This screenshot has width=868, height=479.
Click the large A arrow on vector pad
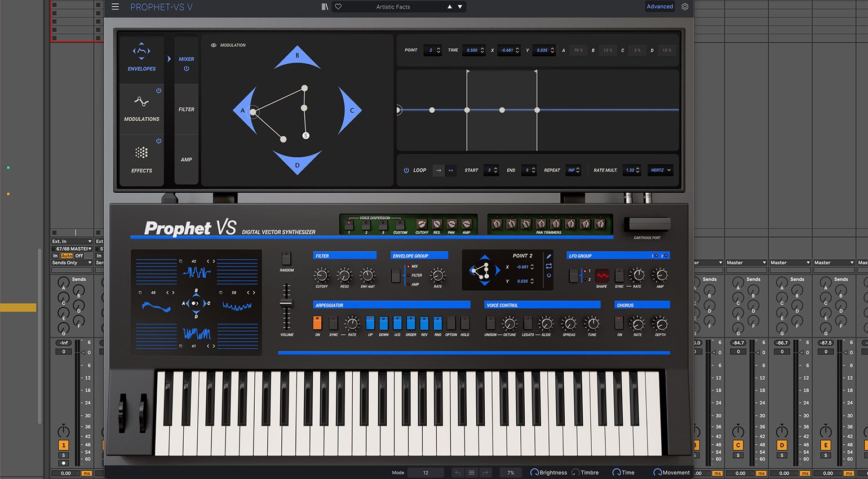coord(245,110)
